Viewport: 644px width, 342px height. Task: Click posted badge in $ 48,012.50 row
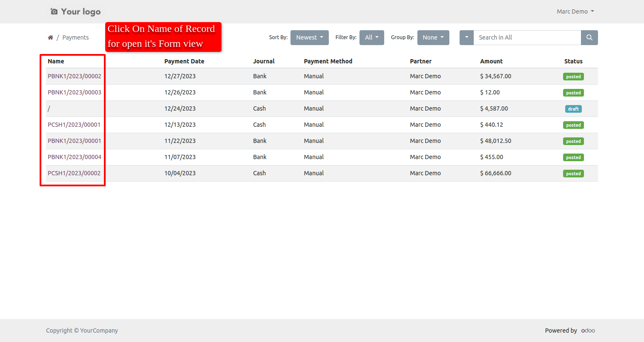pyautogui.click(x=573, y=141)
